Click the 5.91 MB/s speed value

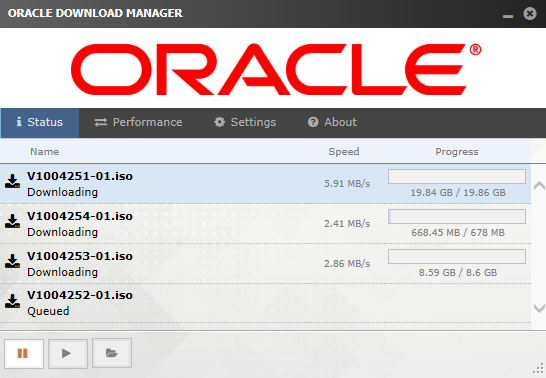coord(347,183)
